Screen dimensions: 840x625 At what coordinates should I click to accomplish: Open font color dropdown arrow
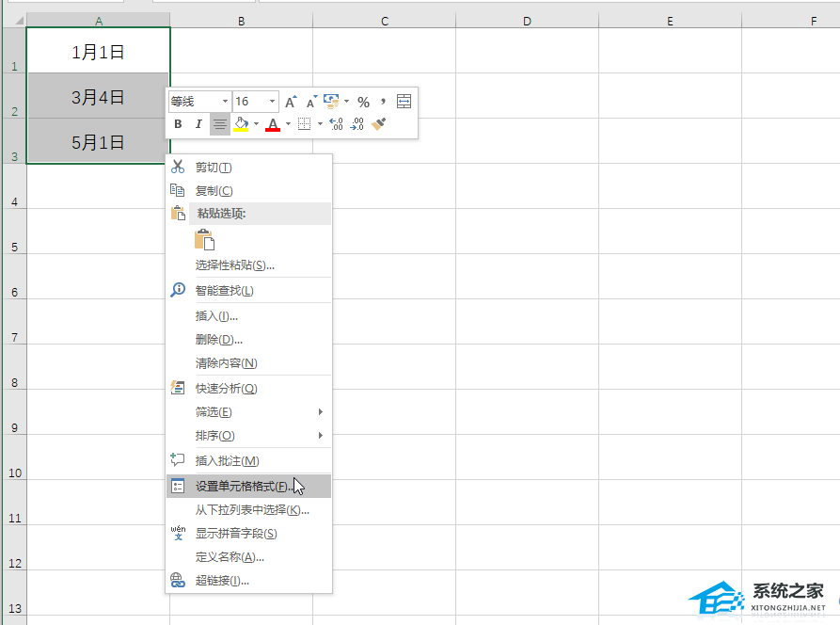coord(288,124)
